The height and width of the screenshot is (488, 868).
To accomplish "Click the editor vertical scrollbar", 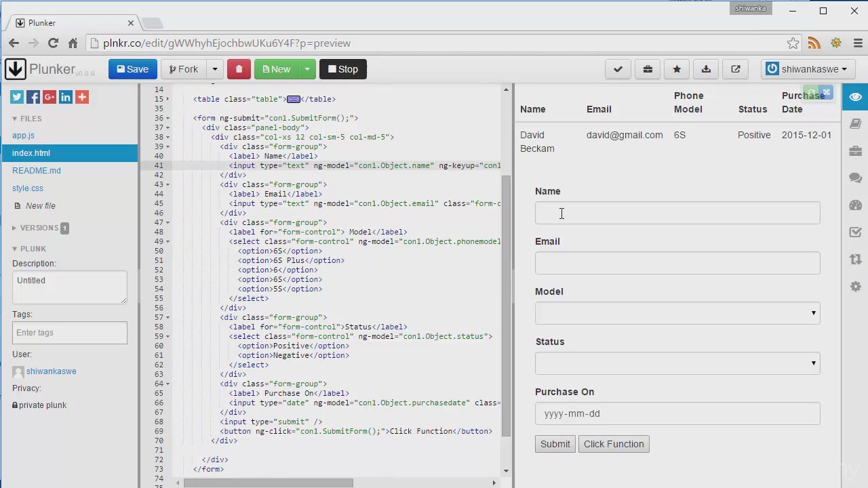I will click(506, 305).
